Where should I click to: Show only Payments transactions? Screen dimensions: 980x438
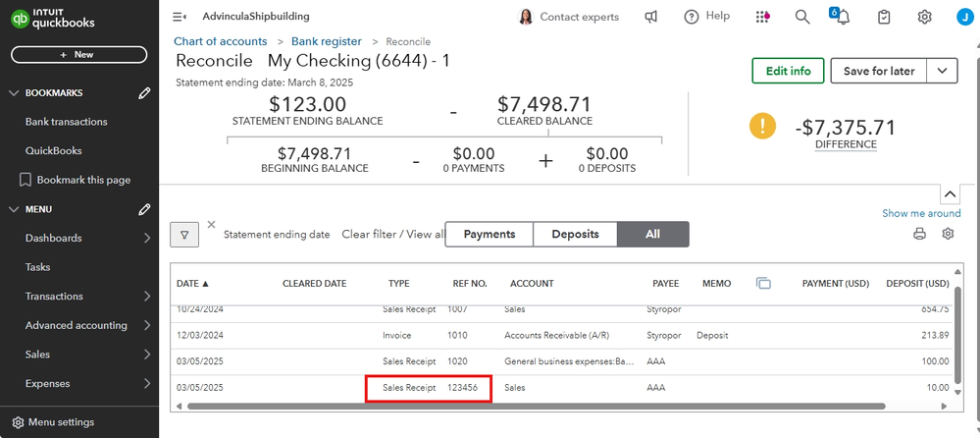pos(490,234)
